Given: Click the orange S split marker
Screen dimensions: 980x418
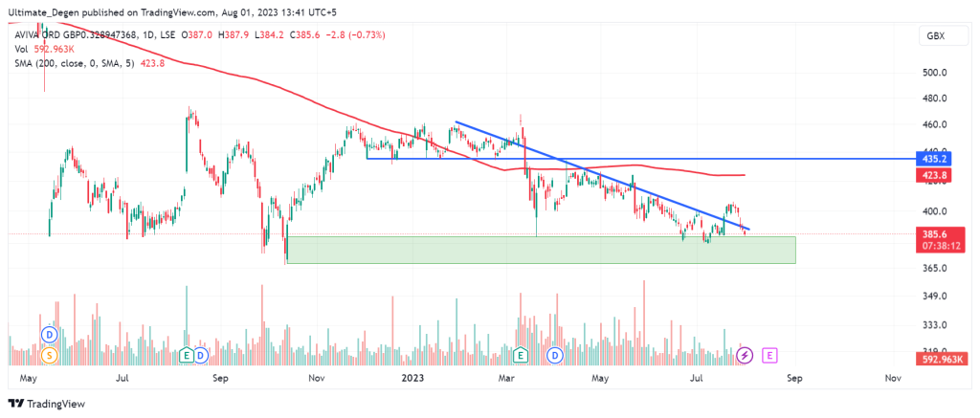Looking at the screenshot, I should pyautogui.click(x=50, y=356).
